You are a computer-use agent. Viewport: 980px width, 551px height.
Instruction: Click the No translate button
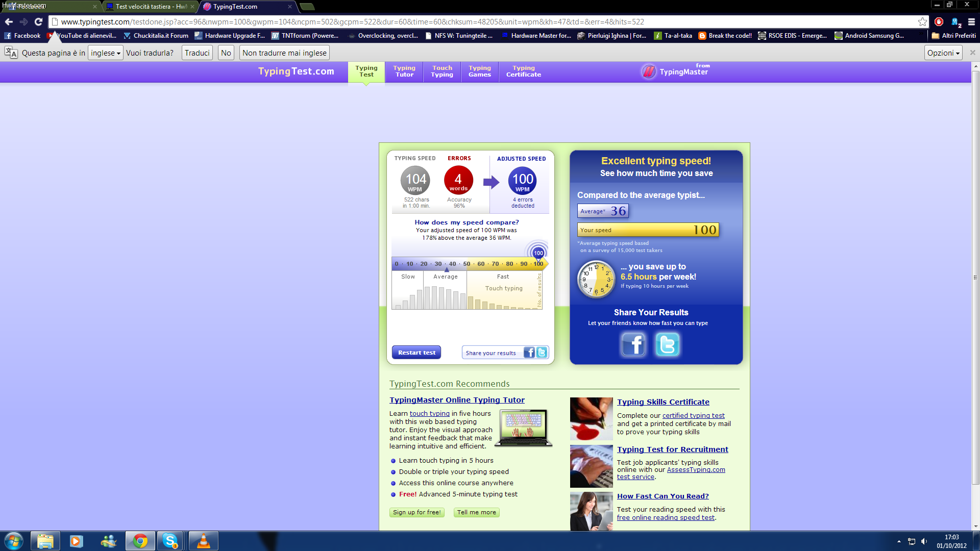(226, 53)
